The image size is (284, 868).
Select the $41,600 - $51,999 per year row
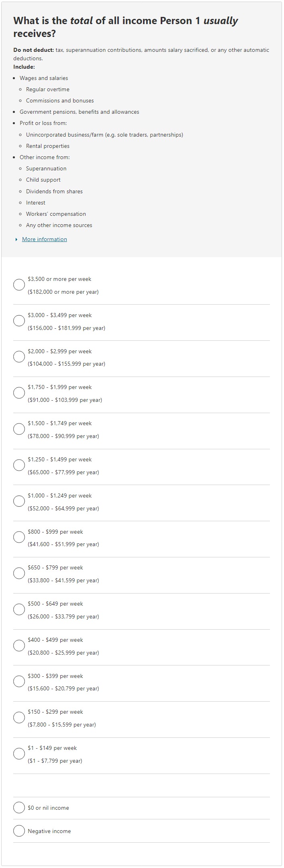pos(19,536)
